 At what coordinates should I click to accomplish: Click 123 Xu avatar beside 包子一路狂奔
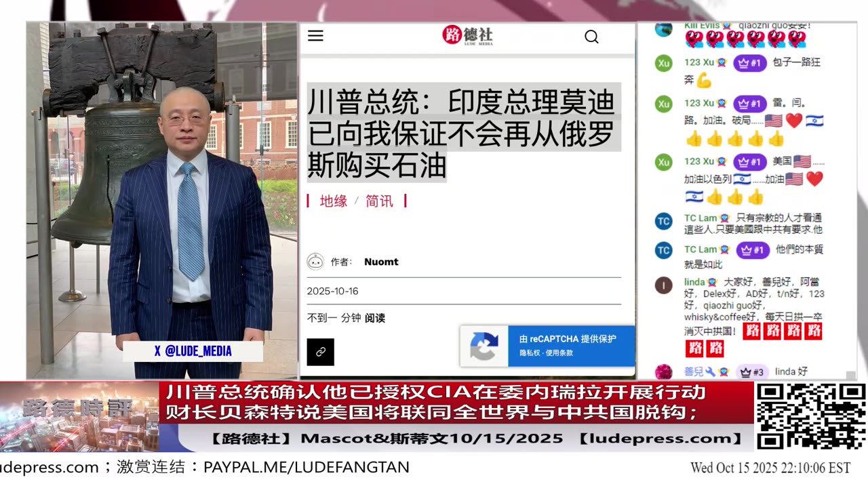663,63
